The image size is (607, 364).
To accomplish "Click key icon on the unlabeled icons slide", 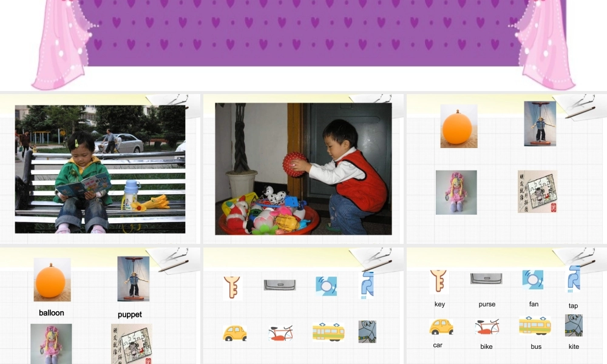I will 232,288.
